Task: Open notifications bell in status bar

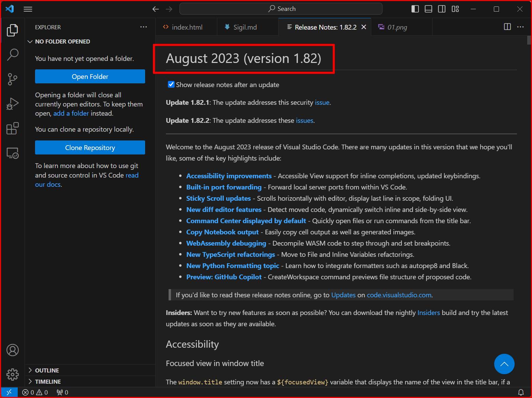Action: [x=521, y=392]
